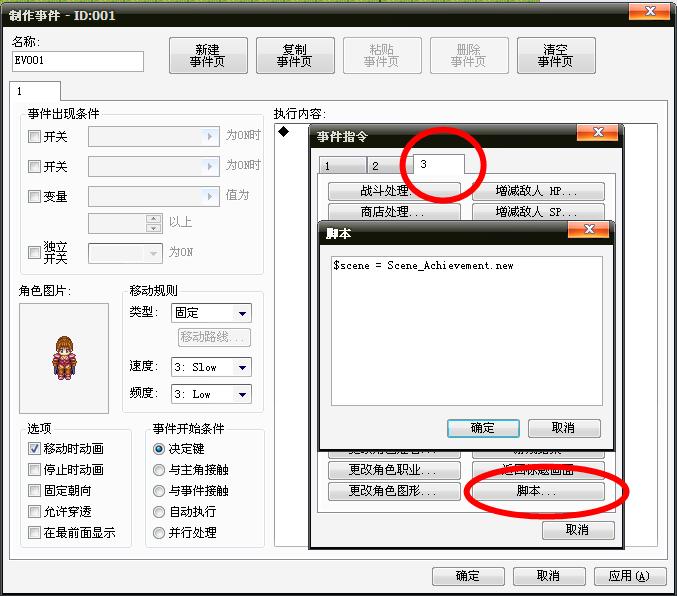Click the 商店处理 command button
Image resolution: width=677 pixels, height=596 pixels.
click(x=394, y=212)
